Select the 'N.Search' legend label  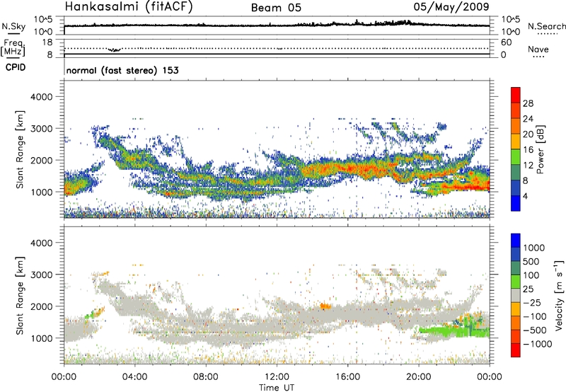coord(546,26)
